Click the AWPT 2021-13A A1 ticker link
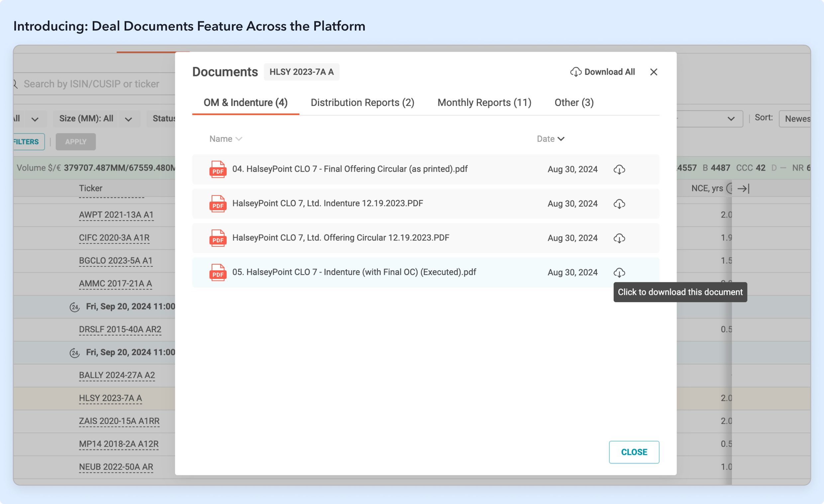This screenshot has height=504, width=824. point(116,215)
